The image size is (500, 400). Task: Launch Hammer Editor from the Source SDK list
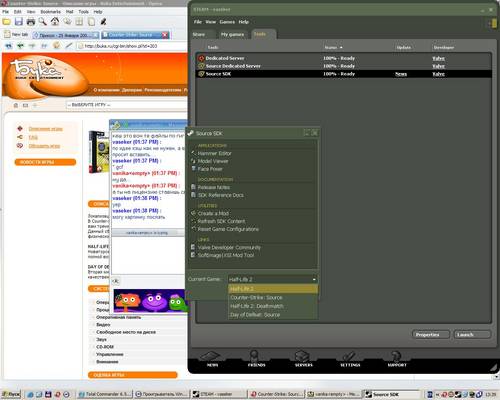pyautogui.click(x=214, y=153)
